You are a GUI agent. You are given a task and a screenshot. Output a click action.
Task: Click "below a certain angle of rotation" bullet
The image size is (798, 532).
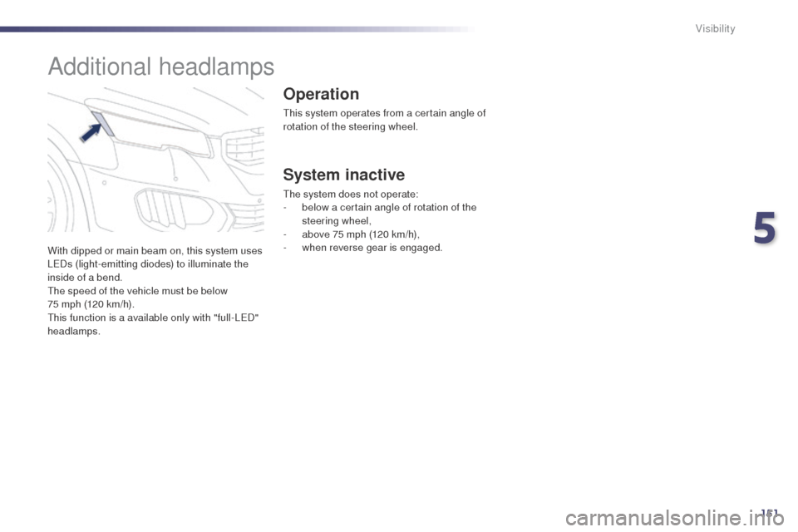tap(389, 214)
